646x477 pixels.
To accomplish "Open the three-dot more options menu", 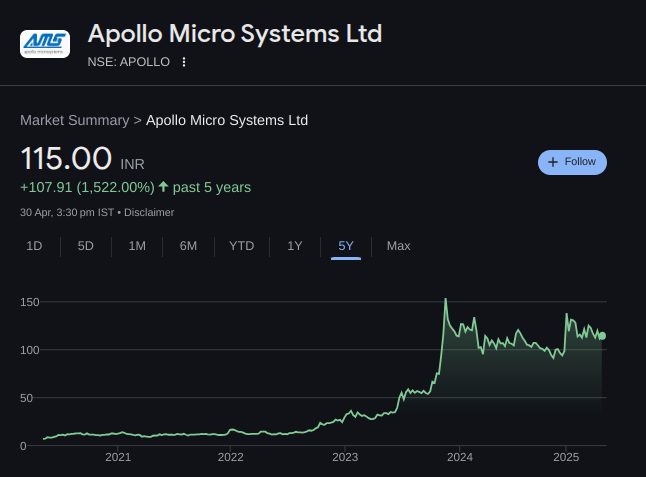I will coord(184,62).
